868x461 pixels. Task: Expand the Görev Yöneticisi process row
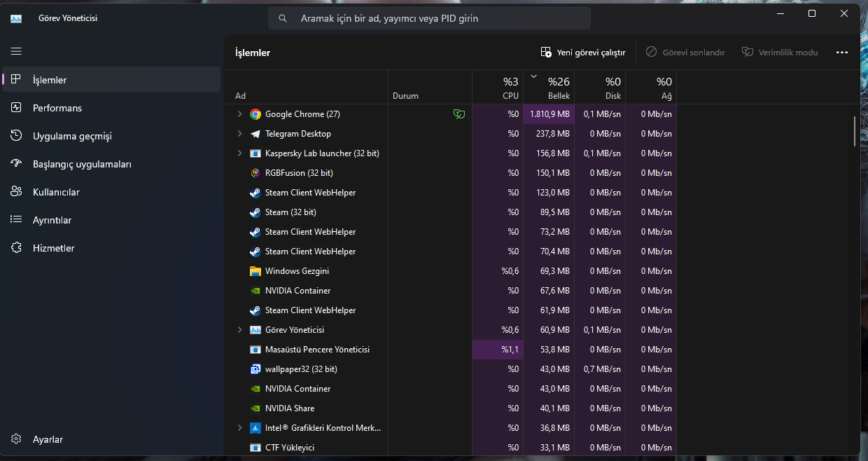(239, 330)
